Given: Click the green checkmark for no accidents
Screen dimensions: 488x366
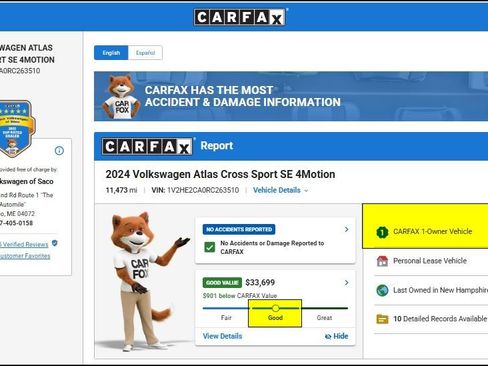Looking at the screenshot, I should pyautogui.click(x=210, y=247).
